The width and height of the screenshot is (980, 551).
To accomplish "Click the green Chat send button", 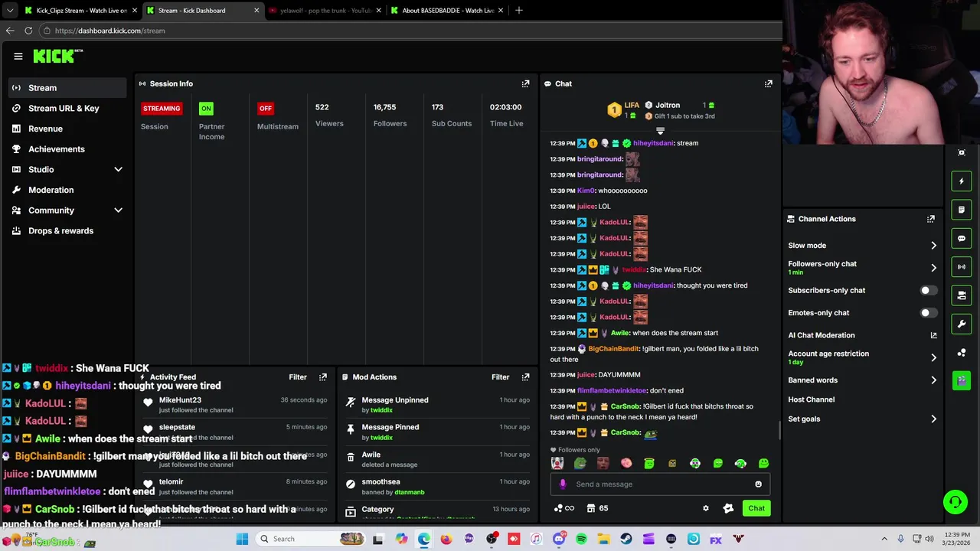I will pos(756,508).
